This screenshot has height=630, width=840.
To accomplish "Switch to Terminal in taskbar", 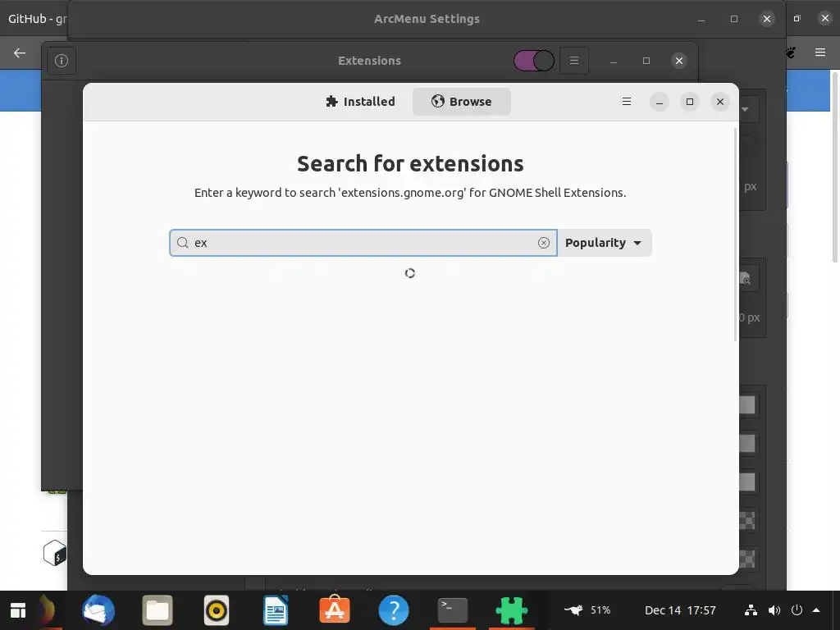I will (453, 610).
